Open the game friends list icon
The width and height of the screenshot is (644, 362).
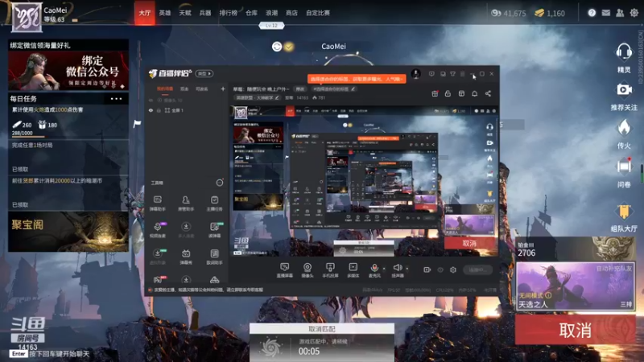[x=620, y=13]
